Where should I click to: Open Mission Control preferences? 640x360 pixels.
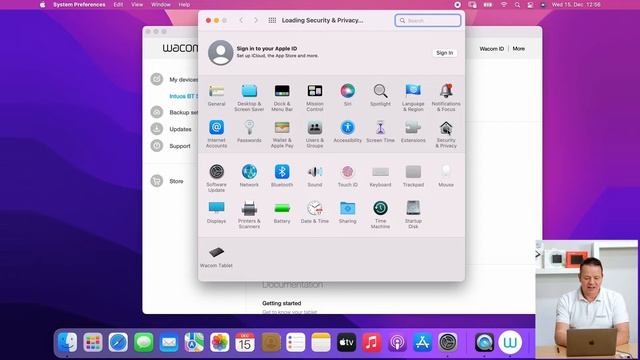pyautogui.click(x=315, y=98)
